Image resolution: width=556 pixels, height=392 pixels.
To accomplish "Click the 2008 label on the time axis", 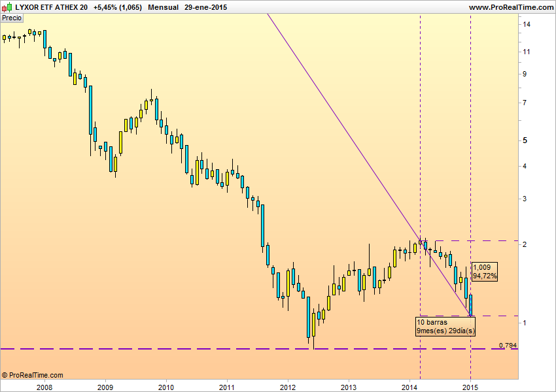I will [44, 387].
